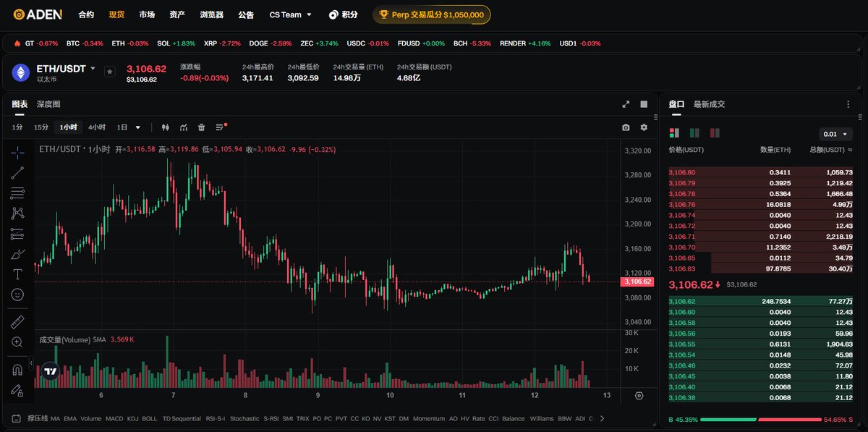Add ETH/USDT to favorites star
Screen dimensions: 868x432
[x=109, y=71]
